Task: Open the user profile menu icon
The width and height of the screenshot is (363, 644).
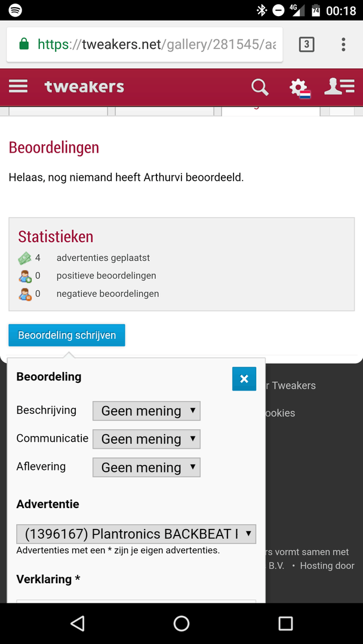Action: pos(339,87)
